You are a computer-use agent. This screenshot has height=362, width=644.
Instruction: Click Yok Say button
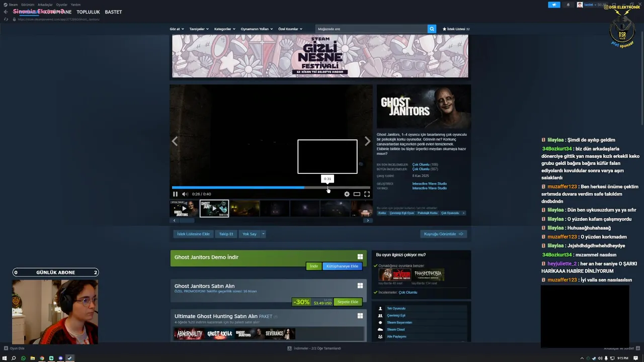pyautogui.click(x=250, y=234)
